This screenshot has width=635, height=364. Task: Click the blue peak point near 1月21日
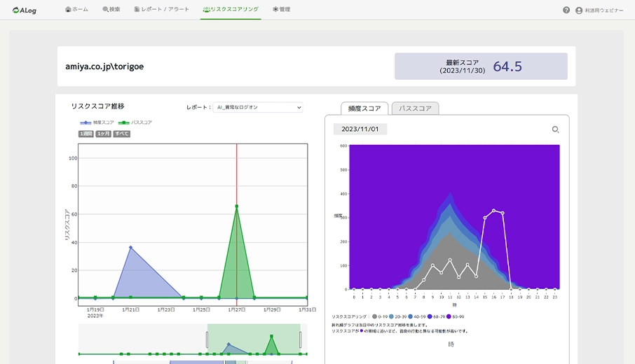point(130,247)
